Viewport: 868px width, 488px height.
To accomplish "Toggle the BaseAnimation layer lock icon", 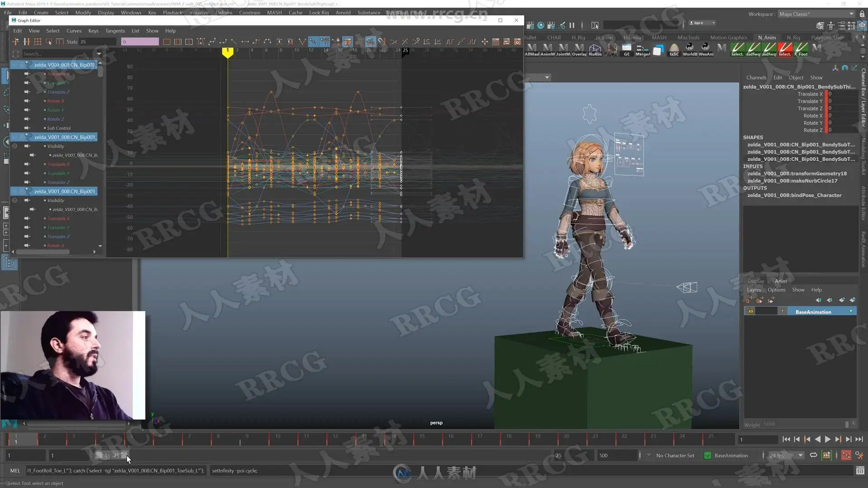I will click(x=750, y=311).
